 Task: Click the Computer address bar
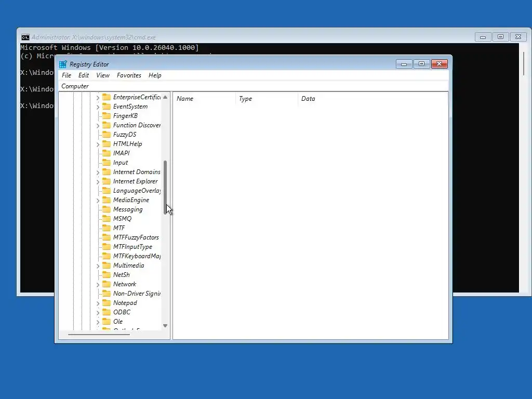[254, 86]
